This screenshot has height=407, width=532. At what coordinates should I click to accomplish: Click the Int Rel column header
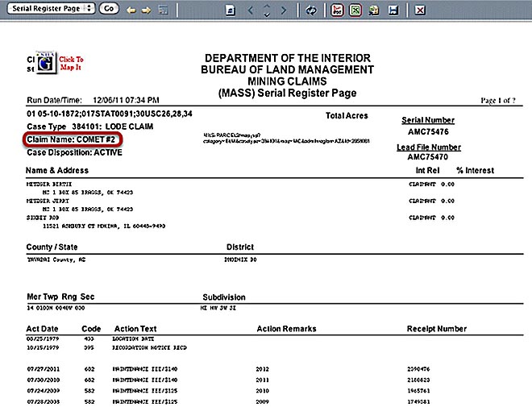[x=427, y=171]
